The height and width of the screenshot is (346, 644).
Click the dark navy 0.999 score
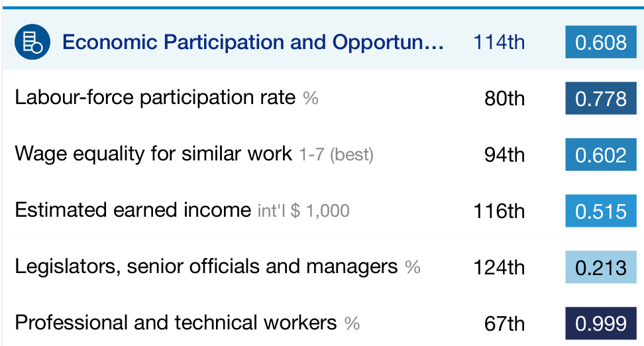click(x=601, y=323)
